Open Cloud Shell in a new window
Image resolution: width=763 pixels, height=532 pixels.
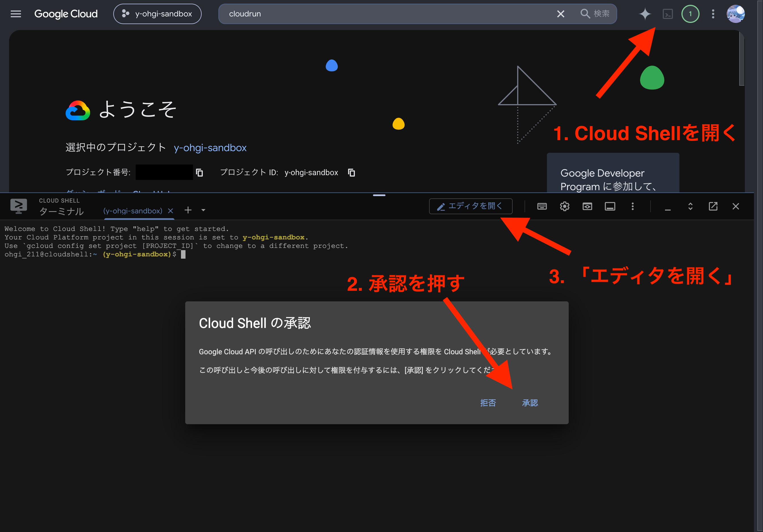click(713, 207)
